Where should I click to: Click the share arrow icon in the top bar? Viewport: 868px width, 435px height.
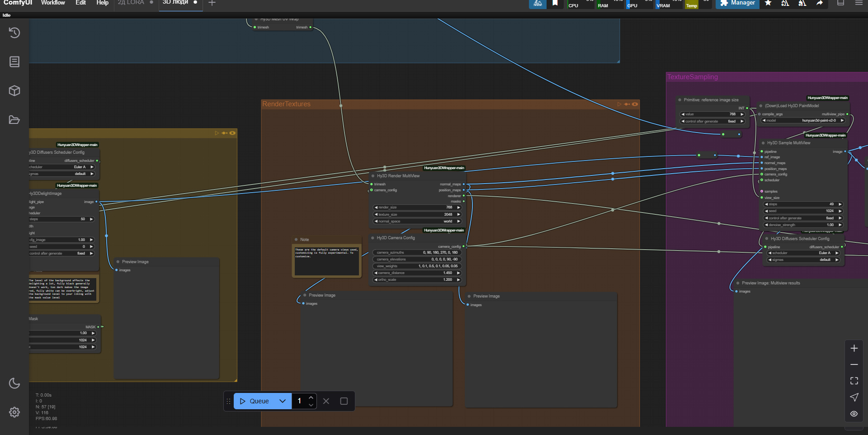(x=820, y=3)
